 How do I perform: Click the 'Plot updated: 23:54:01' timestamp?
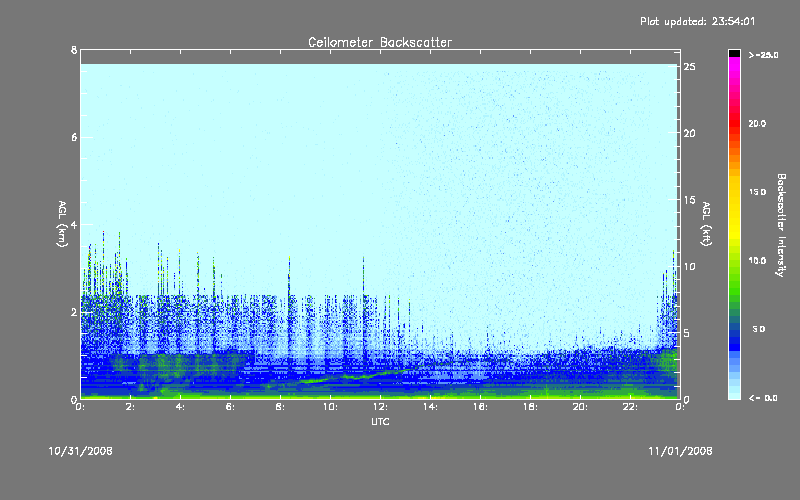tap(697, 21)
